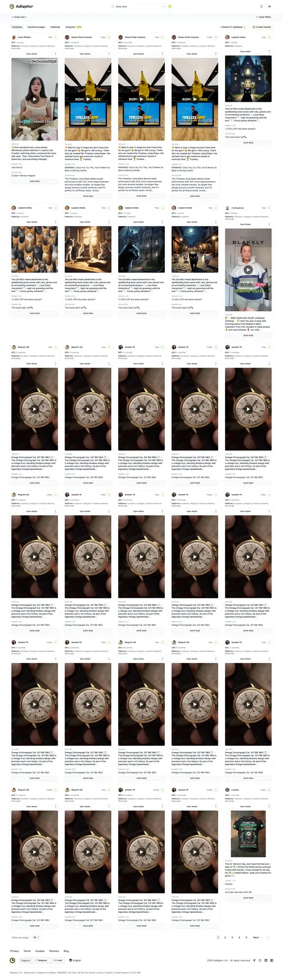Viewport: 283px width, 980px height.
Task: Switch to the Heatmap tab
Action: point(55,27)
